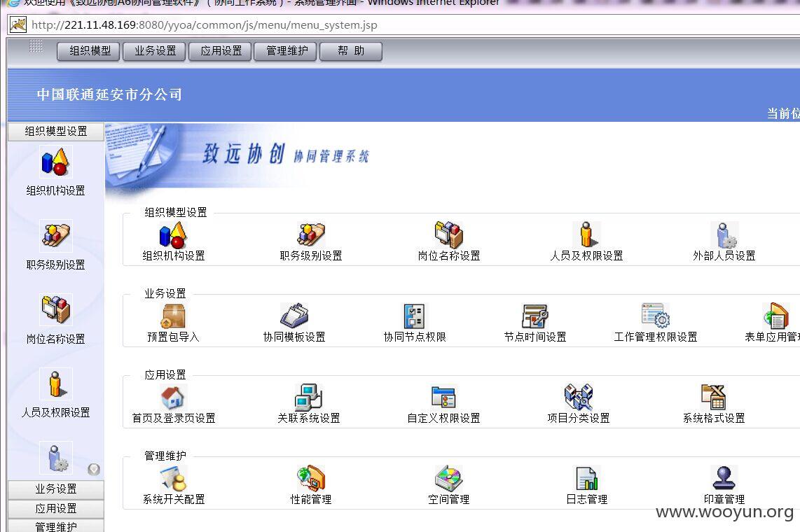Click 系统开关配置 text label
800x532 pixels.
(x=174, y=499)
